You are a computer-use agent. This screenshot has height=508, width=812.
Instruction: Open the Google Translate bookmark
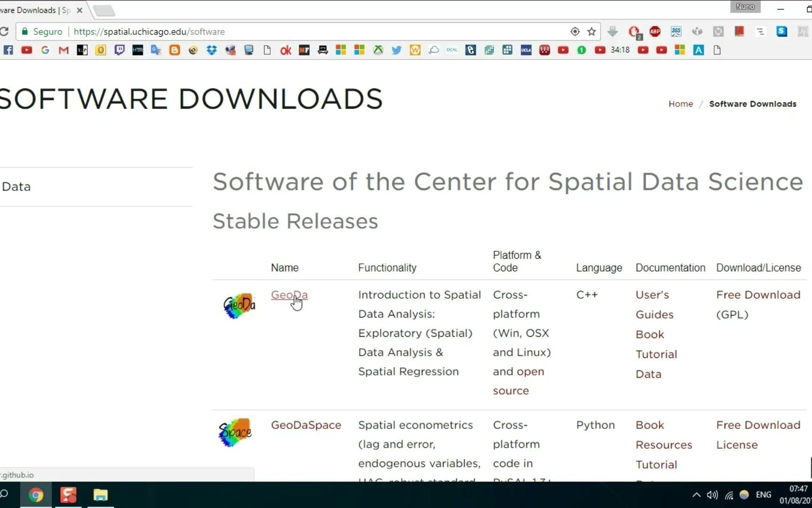[x=156, y=50]
